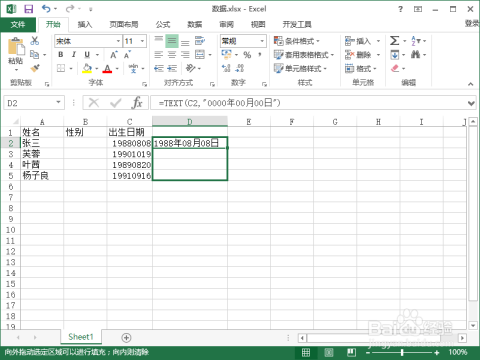
Task: Toggle Italic formatting
Action: (x=74, y=54)
